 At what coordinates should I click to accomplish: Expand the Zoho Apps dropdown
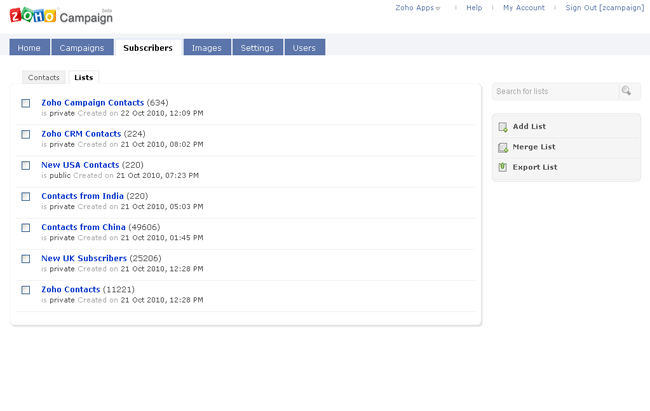(x=417, y=8)
